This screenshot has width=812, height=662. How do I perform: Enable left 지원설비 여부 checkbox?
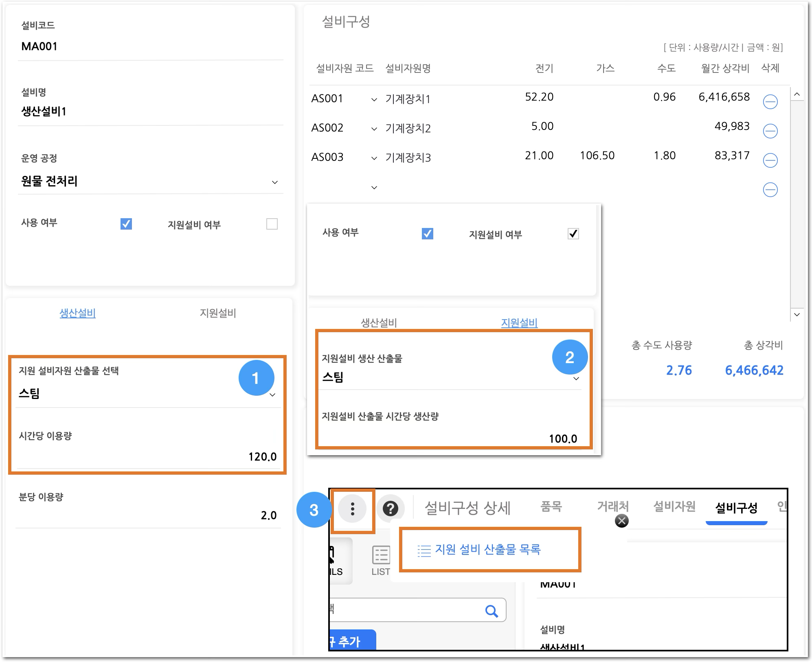[272, 224]
